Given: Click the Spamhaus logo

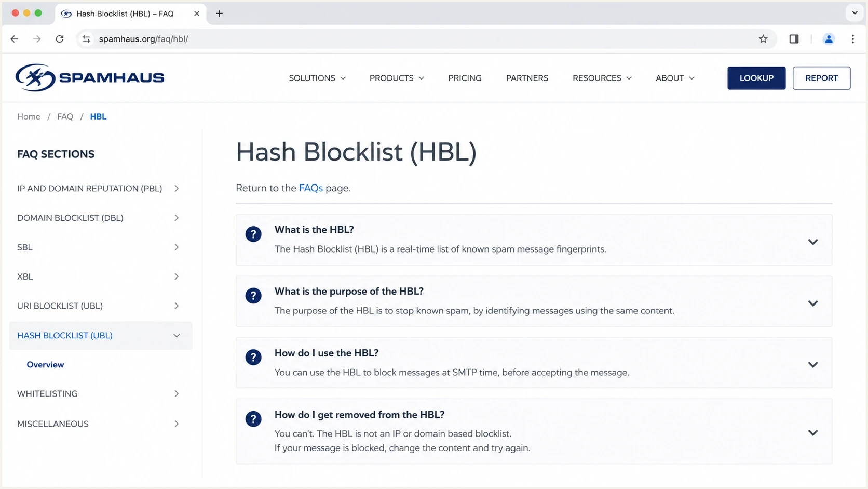Looking at the screenshot, I should click(x=90, y=78).
